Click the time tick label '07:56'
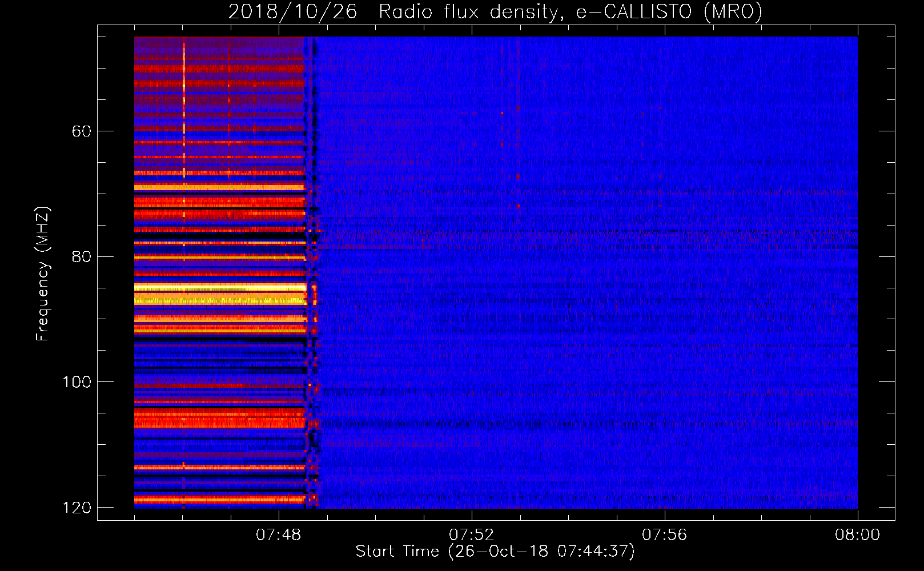 coord(665,535)
